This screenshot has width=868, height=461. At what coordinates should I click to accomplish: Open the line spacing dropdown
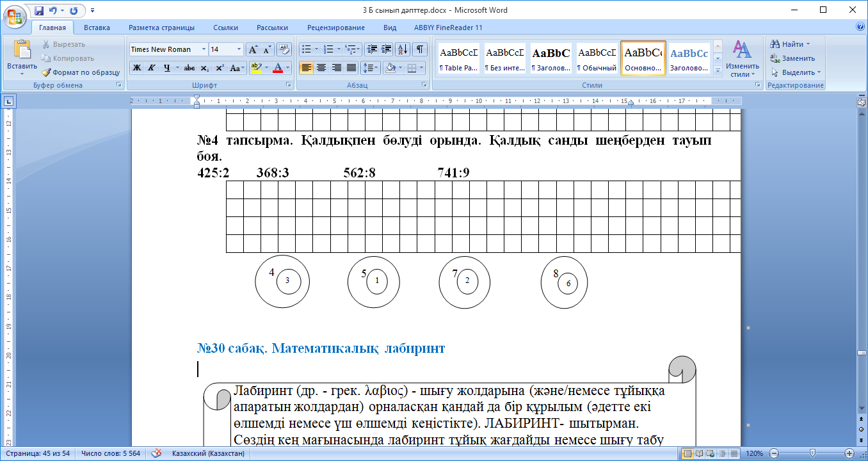click(x=371, y=68)
